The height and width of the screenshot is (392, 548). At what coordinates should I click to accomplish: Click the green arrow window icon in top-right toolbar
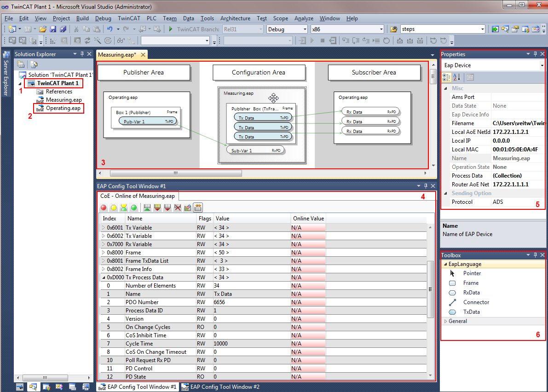[495, 29]
